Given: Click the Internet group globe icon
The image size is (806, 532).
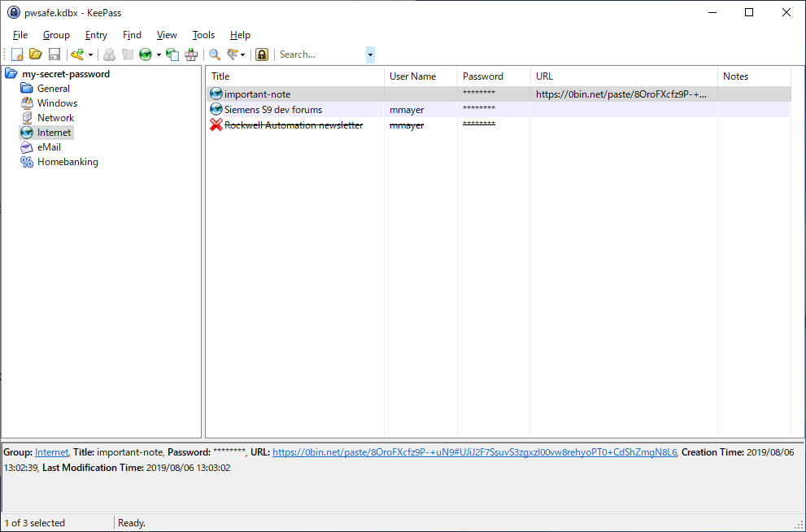Looking at the screenshot, I should [27, 133].
